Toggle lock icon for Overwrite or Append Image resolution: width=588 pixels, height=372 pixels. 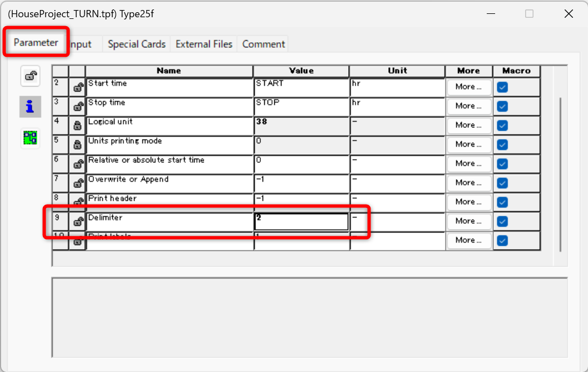click(x=78, y=183)
